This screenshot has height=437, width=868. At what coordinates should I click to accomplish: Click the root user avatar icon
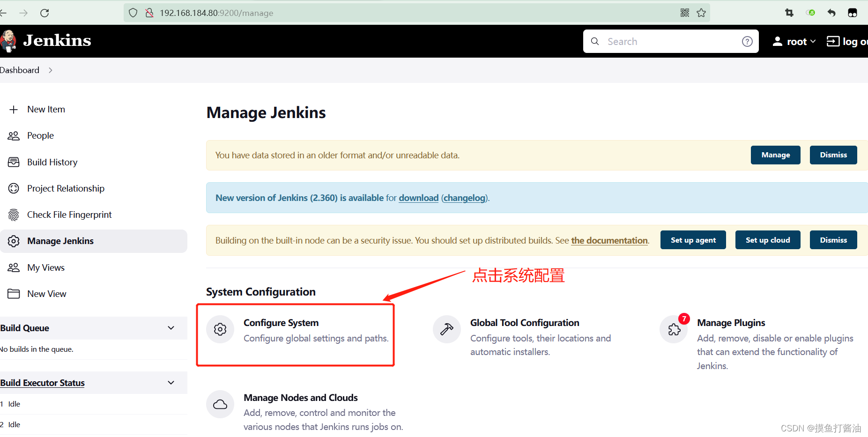point(777,41)
